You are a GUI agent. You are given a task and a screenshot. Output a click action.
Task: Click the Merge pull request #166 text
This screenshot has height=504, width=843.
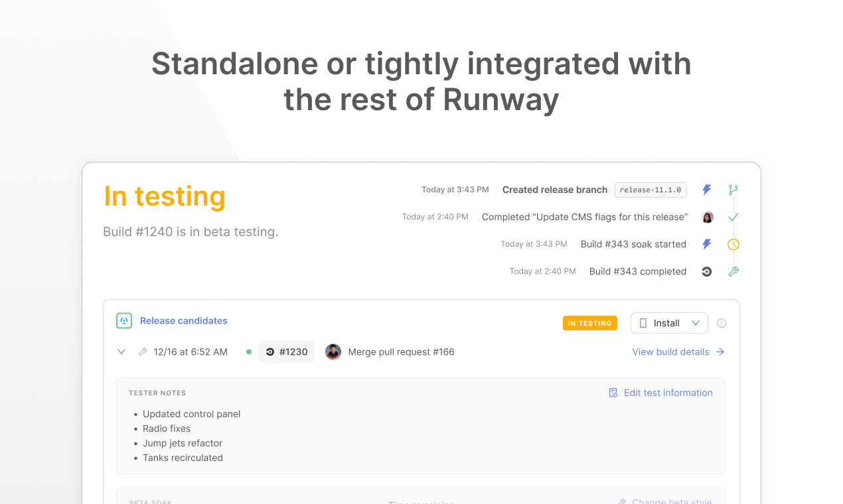click(x=402, y=352)
